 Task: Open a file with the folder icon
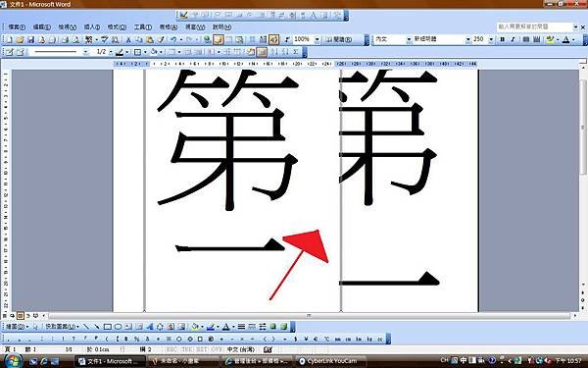click(20, 39)
